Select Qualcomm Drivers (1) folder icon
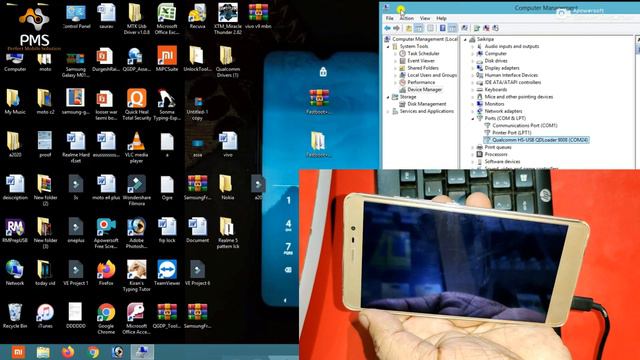 coord(228,62)
